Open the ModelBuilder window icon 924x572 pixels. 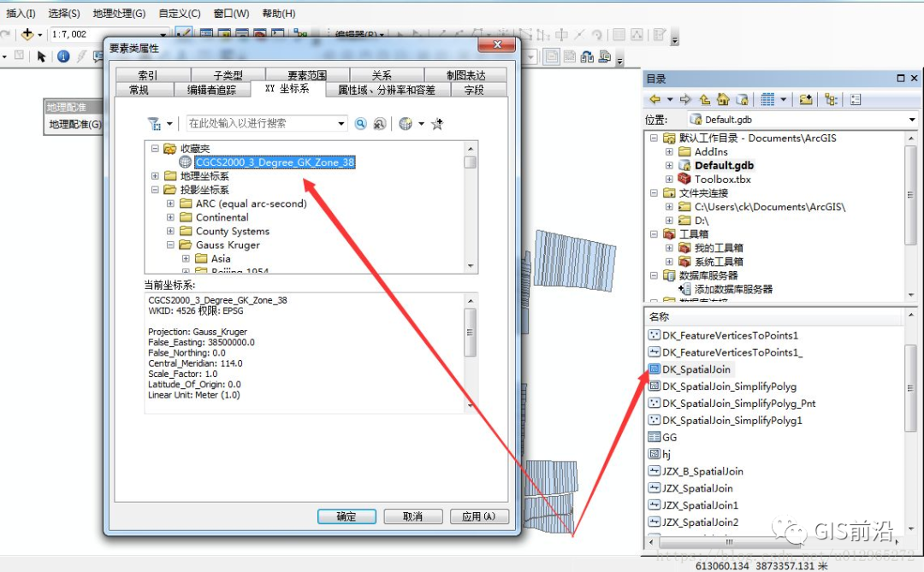click(300, 34)
